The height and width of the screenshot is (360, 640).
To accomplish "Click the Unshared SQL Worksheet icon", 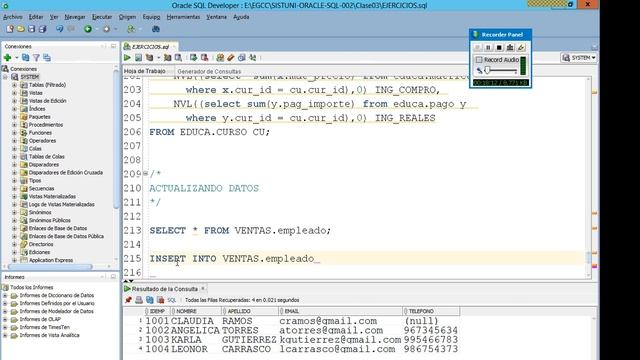I will pyautogui.click(x=220, y=58).
